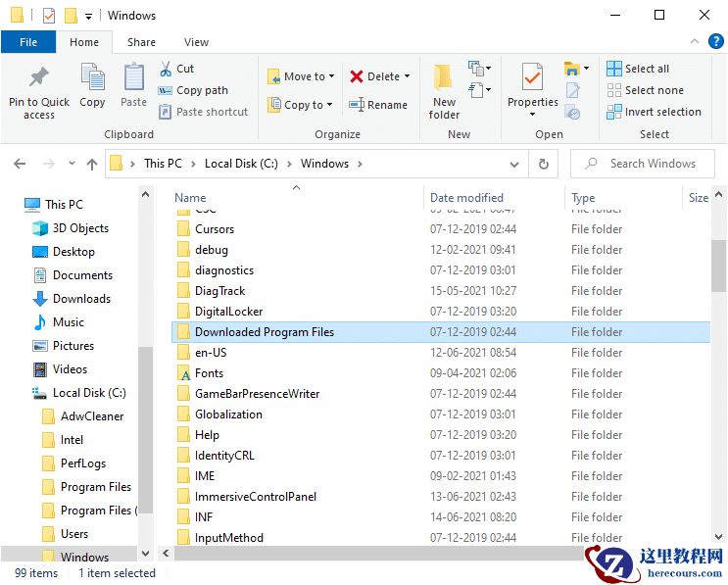Click the Open folder icon in Open group

(571, 69)
